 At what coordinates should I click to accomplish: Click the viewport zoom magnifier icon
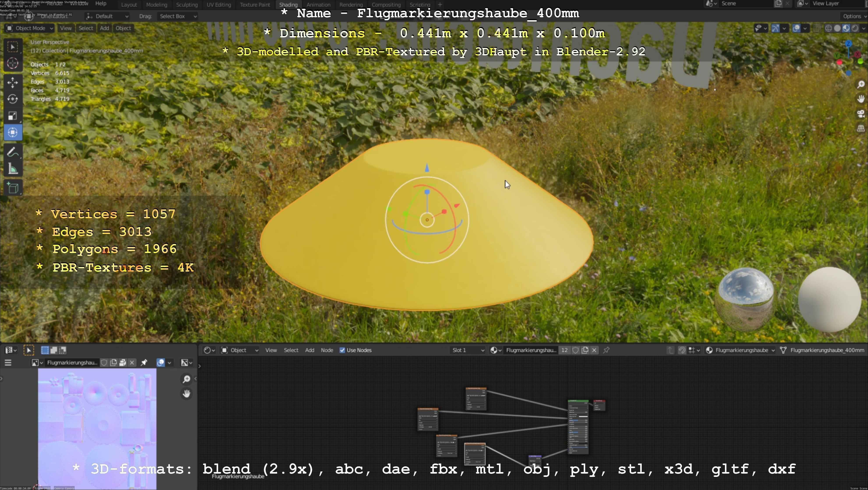pyautogui.click(x=861, y=84)
